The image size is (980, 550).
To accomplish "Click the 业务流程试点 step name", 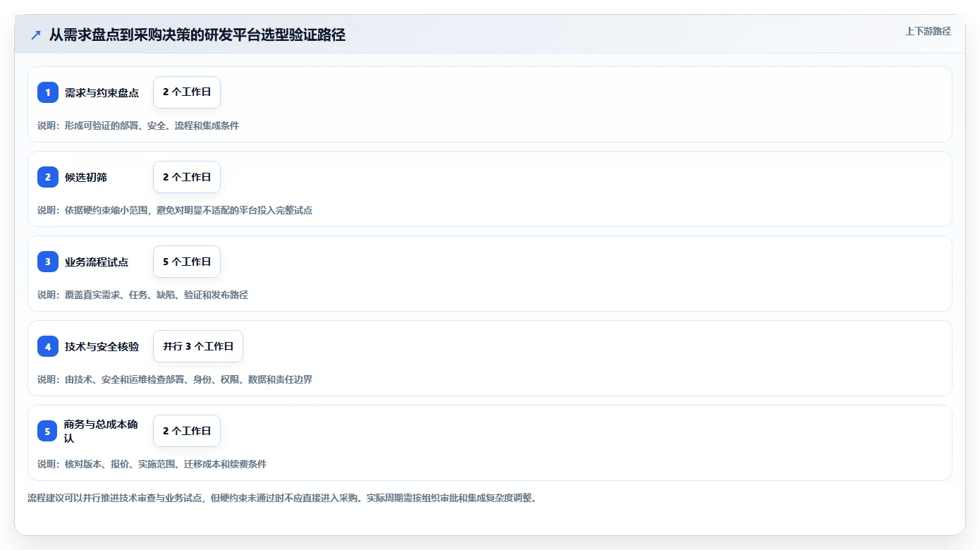I will [x=97, y=262].
